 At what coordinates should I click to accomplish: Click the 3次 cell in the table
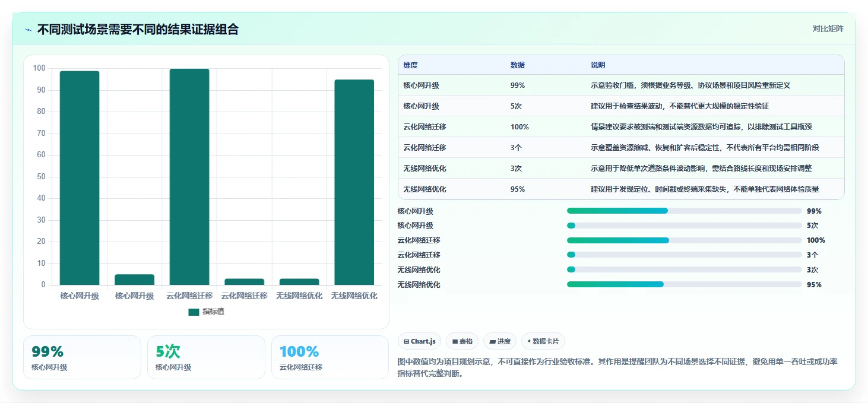(x=516, y=169)
